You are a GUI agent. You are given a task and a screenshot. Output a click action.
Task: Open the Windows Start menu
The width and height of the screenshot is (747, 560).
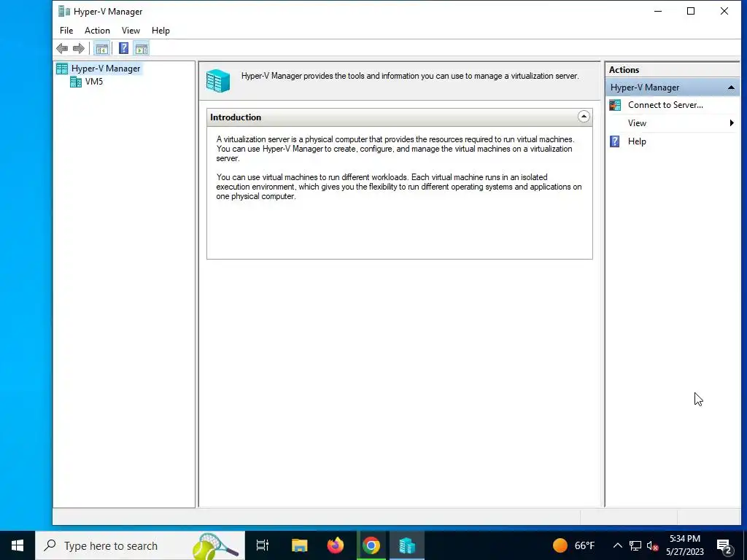(18, 545)
